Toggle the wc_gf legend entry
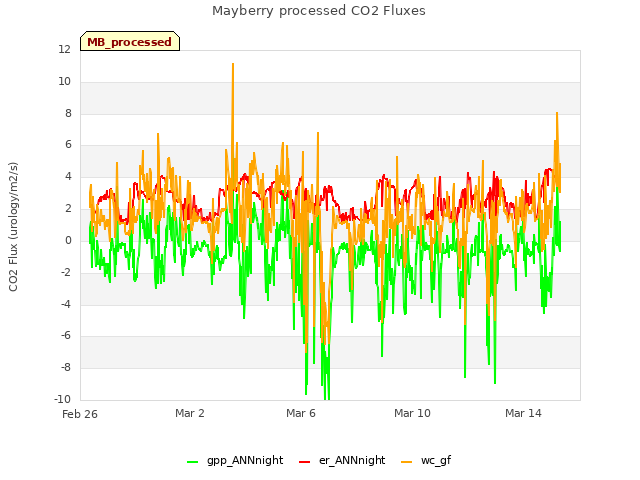Screen dimensions: 640x480 click(426, 460)
